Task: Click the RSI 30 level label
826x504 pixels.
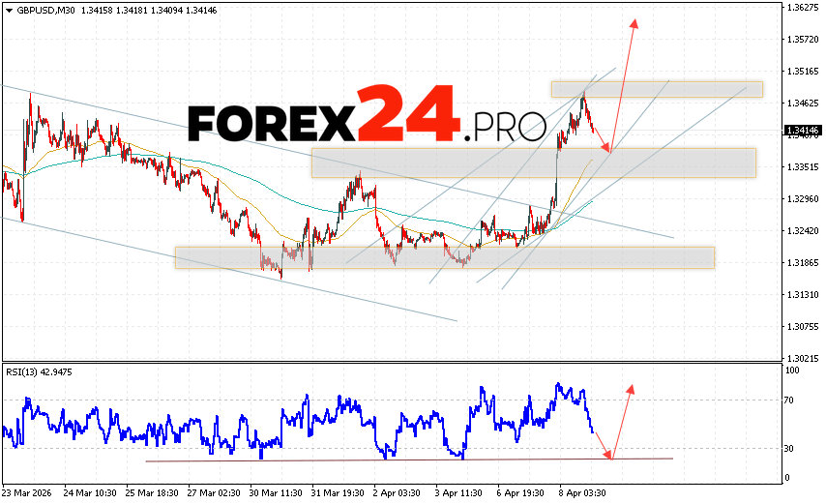Action: 790,448
